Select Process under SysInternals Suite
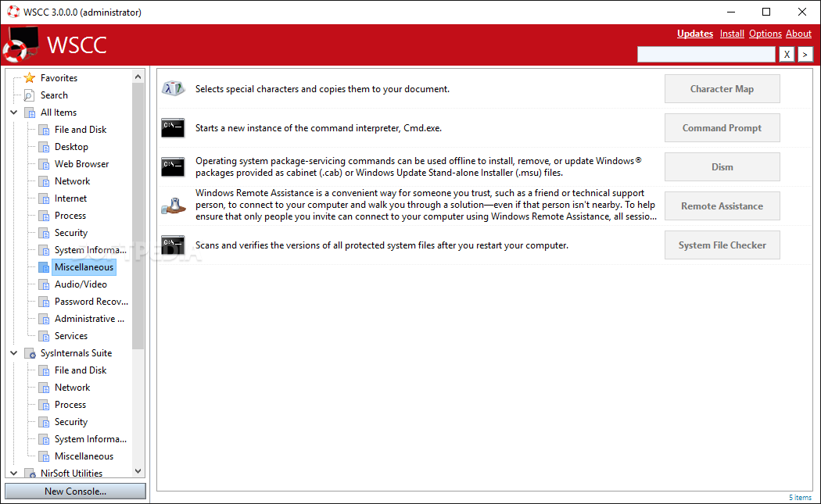821x504 pixels. [70, 405]
